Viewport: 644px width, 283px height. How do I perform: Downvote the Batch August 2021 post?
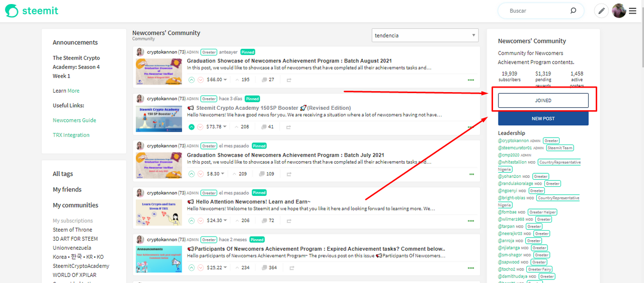200,80
